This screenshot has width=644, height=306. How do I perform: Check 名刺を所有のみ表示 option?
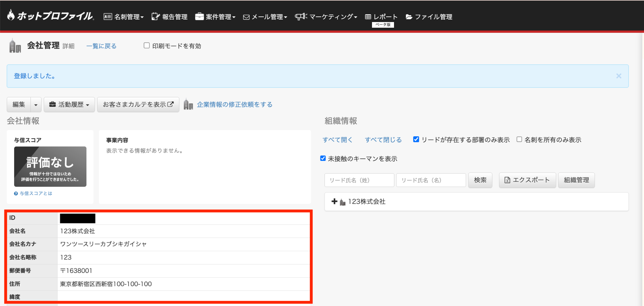point(519,139)
